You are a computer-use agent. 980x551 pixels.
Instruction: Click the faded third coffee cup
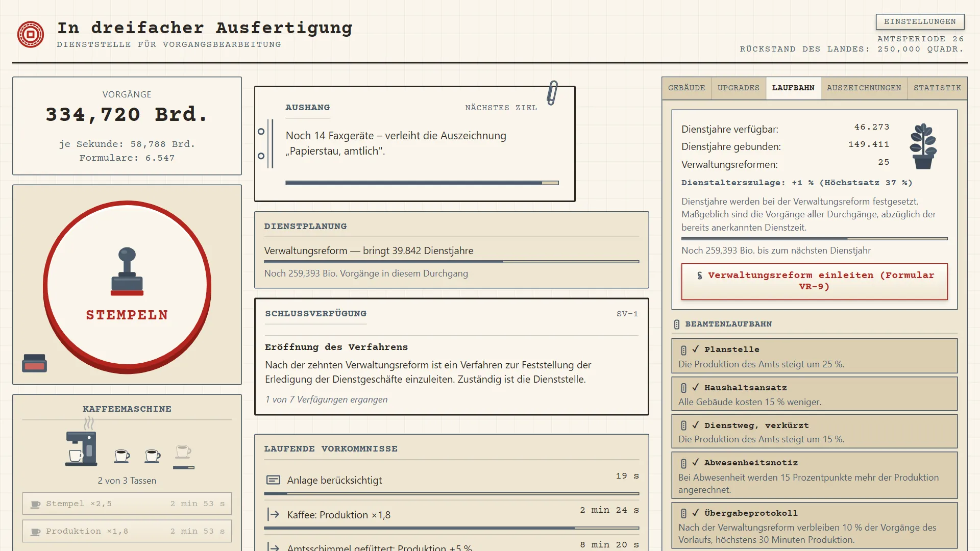tap(183, 452)
